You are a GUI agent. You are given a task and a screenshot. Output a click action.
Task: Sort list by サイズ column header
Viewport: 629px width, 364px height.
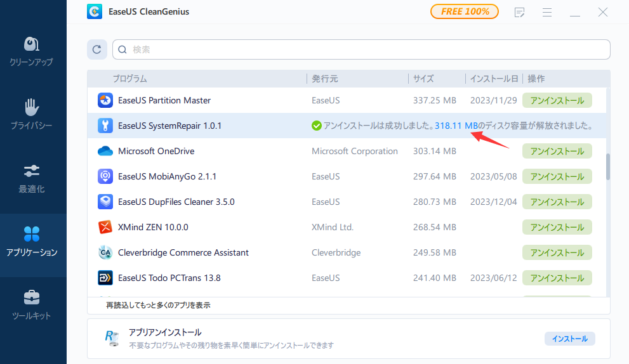(423, 79)
